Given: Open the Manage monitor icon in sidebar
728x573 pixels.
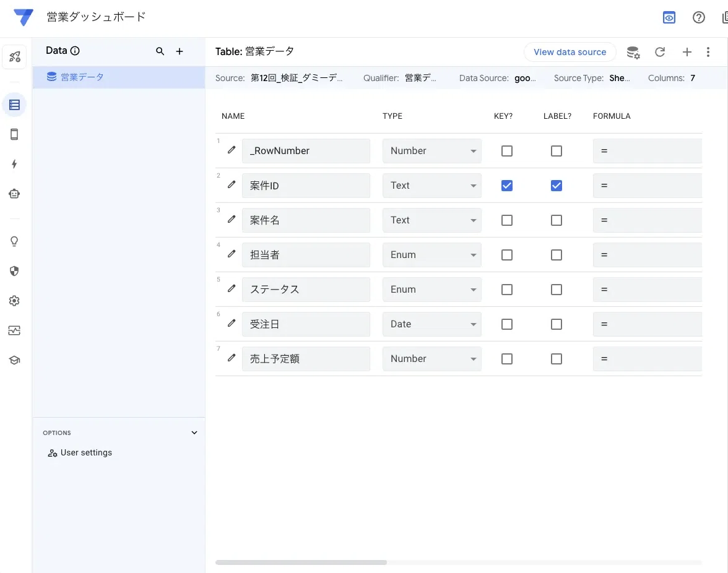Looking at the screenshot, I should (14, 330).
